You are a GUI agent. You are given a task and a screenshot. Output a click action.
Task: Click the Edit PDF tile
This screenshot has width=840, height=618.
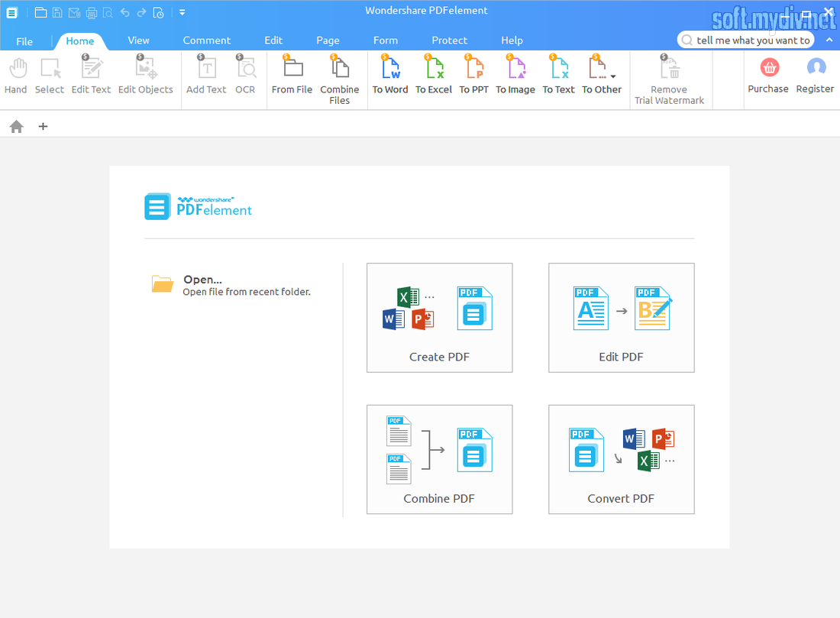click(622, 318)
